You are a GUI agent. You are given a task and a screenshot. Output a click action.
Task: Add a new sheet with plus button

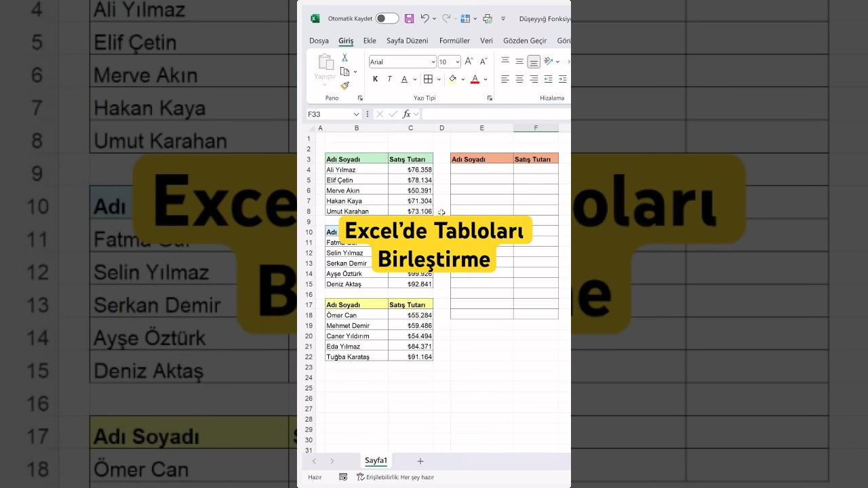[420, 461]
